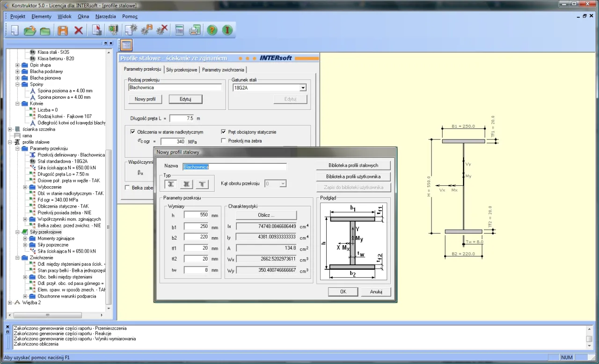Uncheck 'Pręt obciążony statycznie' checkbox
The image size is (599, 364).
click(224, 132)
